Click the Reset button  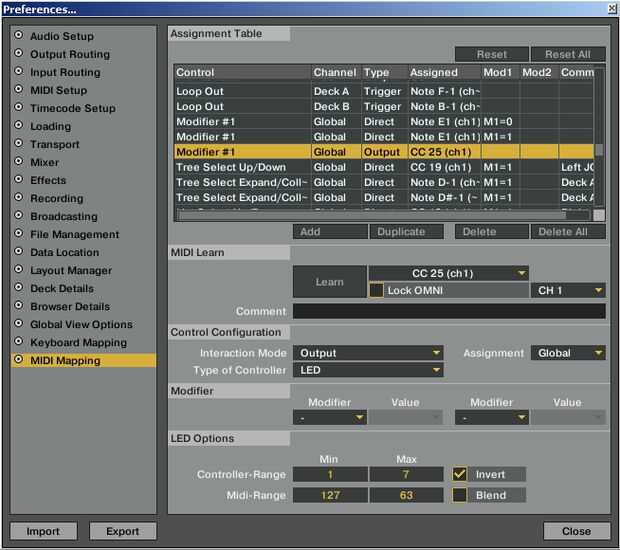[x=491, y=54]
